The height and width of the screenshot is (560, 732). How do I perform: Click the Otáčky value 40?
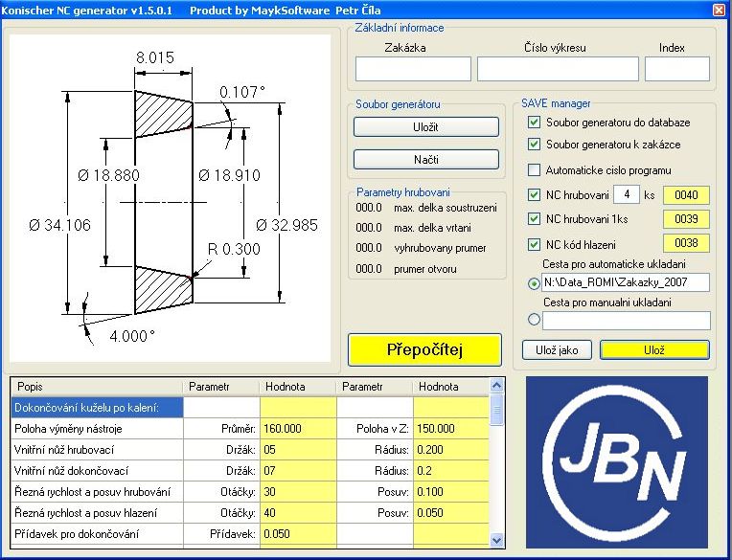click(x=298, y=513)
